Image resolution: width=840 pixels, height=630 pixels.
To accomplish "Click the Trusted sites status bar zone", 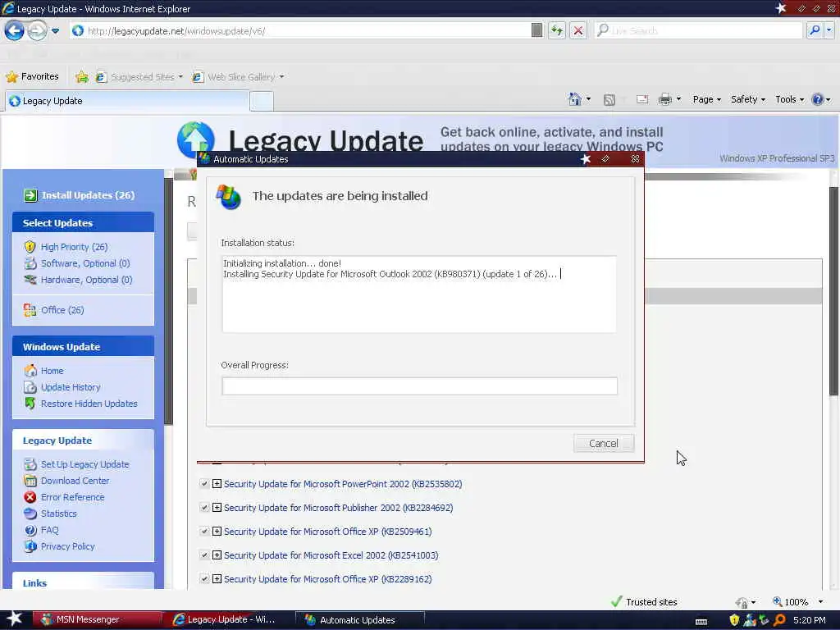I will (x=645, y=601).
